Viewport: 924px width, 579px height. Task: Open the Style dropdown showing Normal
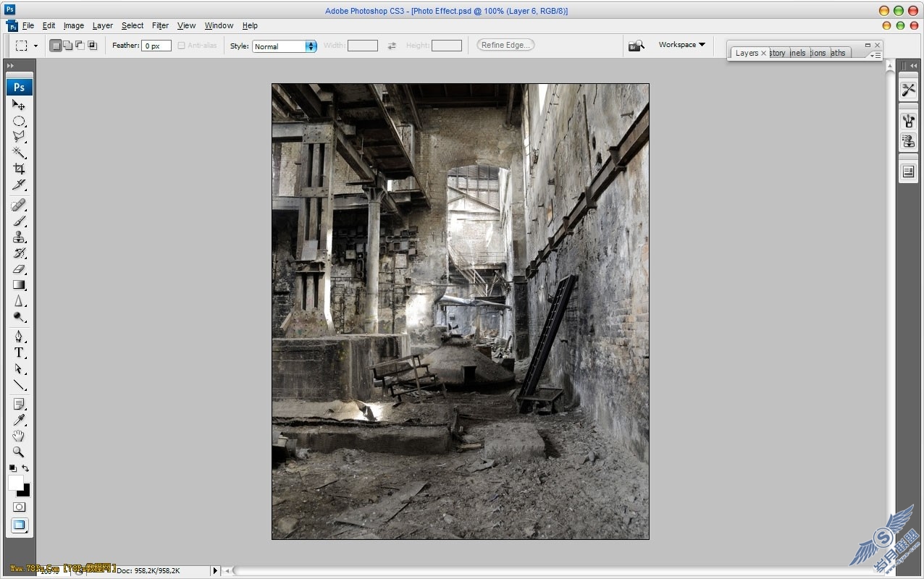[x=285, y=46]
